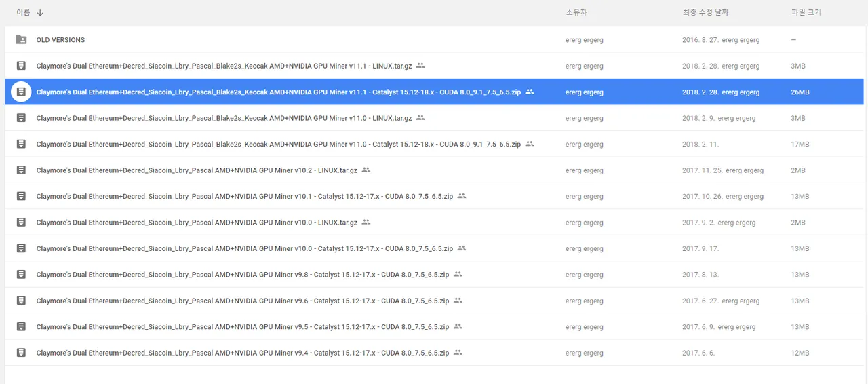The height and width of the screenshot is (384, 868).
Task: Click shared people icon on v11.0 LINUX.tar.gz row
Action: 420,118
